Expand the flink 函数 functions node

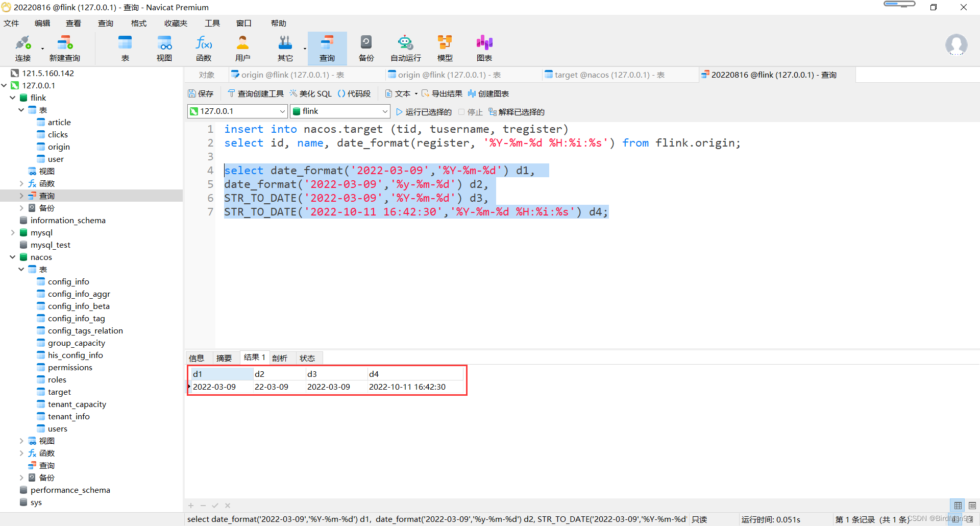point(21,183)
